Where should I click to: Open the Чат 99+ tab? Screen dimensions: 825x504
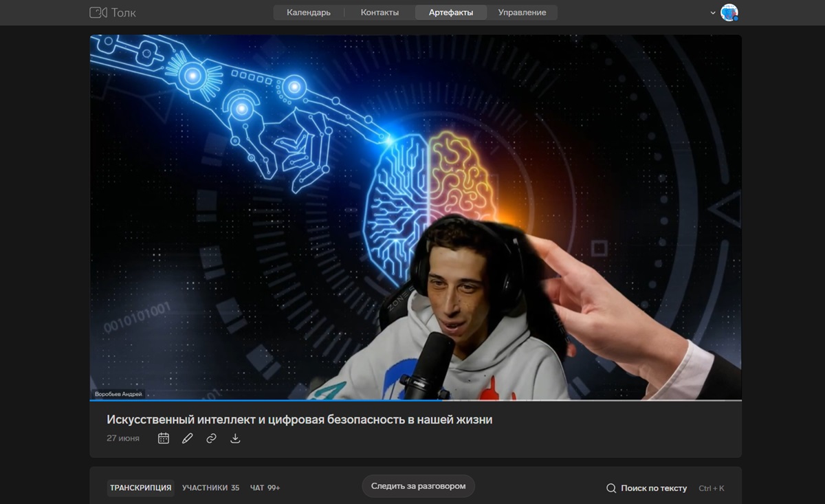pos(265,487)
